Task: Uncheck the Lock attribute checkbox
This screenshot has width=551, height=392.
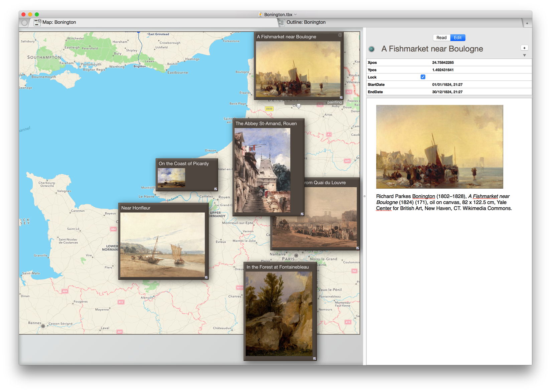Action: [423, 77]
